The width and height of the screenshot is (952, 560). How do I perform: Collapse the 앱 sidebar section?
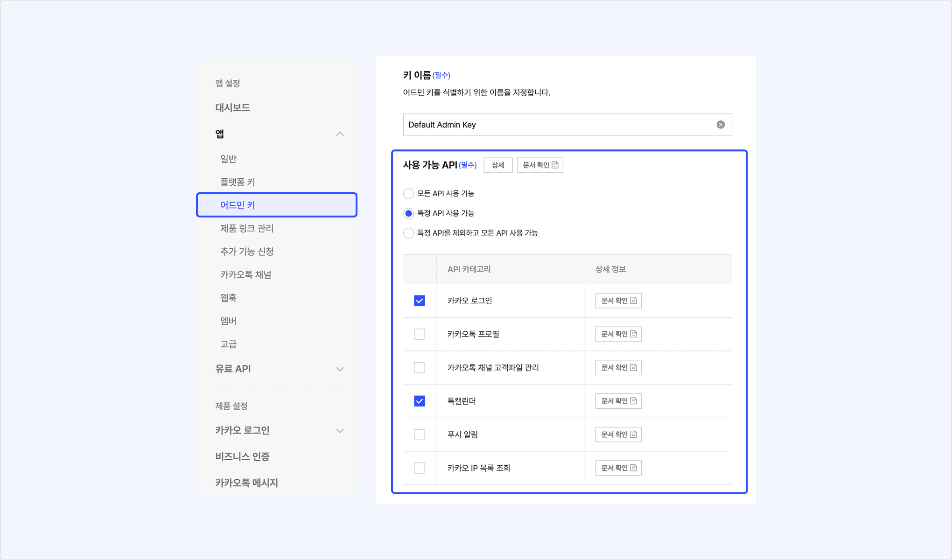tap(340, 134)
